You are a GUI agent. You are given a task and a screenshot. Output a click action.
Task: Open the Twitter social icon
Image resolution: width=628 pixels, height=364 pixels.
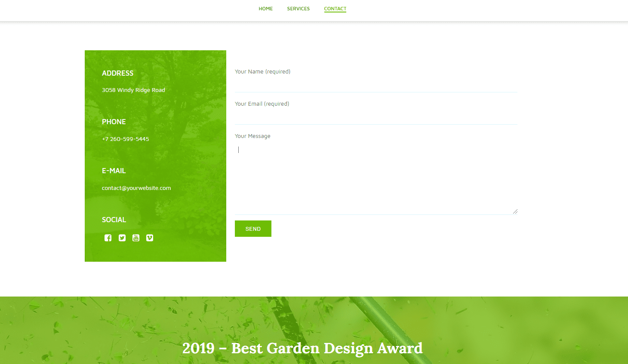pos(122,238)
